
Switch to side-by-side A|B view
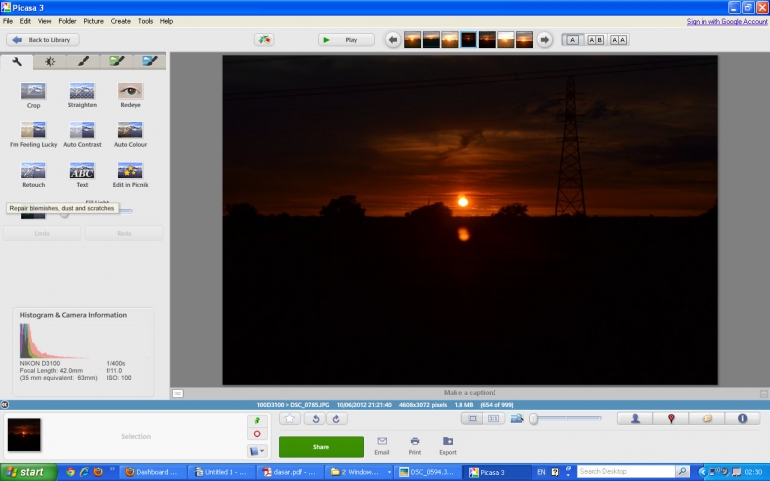[x=595, y=40]
